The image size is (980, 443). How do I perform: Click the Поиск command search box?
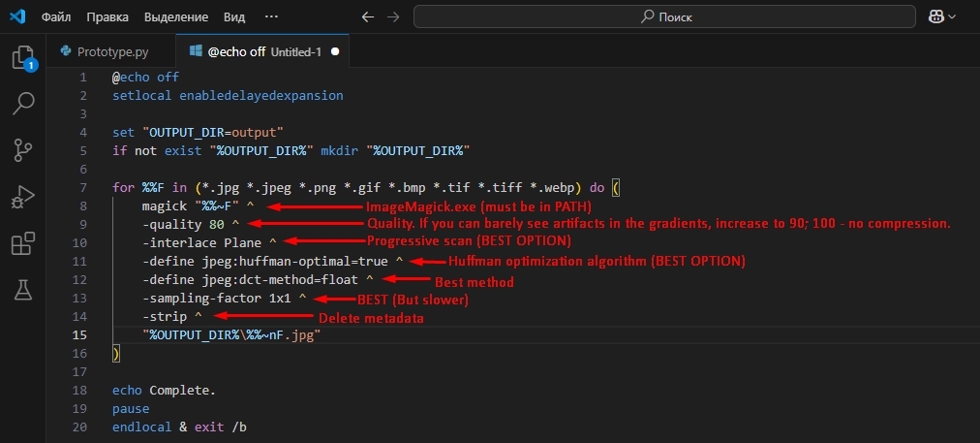665,17
